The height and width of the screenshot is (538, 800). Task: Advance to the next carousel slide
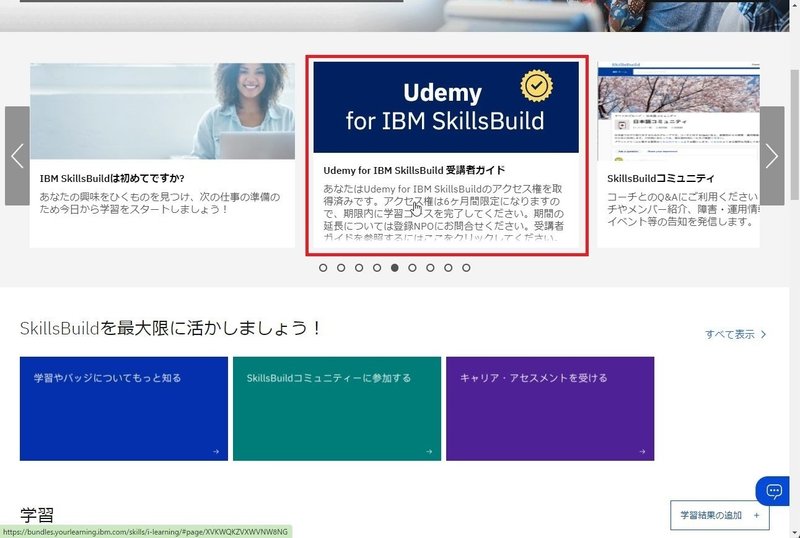(771, 156)
